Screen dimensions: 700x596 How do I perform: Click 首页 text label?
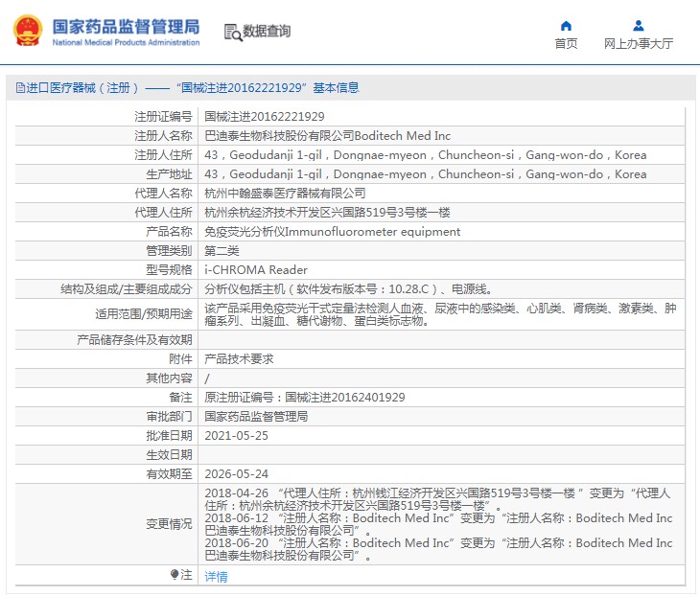[566, 44]
